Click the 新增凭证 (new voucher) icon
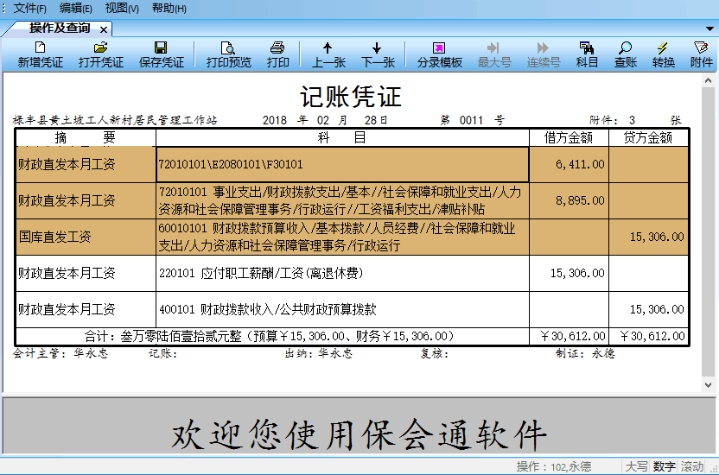Screen dimensions: 719x475 point(38,54)
